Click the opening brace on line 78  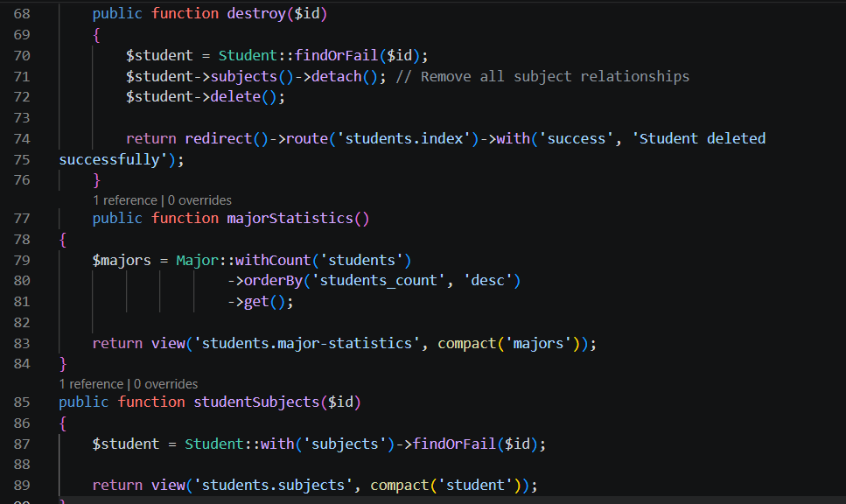[x=63, y=240]
